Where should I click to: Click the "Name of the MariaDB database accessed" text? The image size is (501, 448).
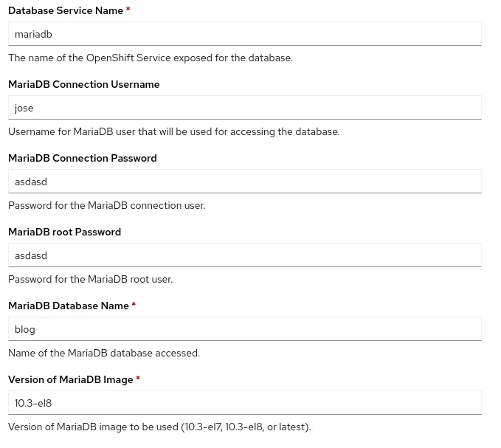point(104,353)
